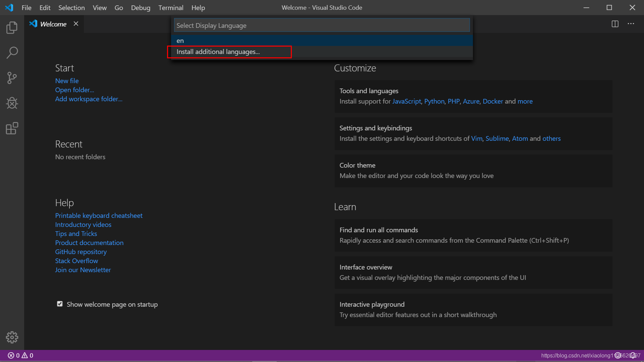Split the editor using the split icon
Viewport: 644px width, 362px height.
(615, 24)
